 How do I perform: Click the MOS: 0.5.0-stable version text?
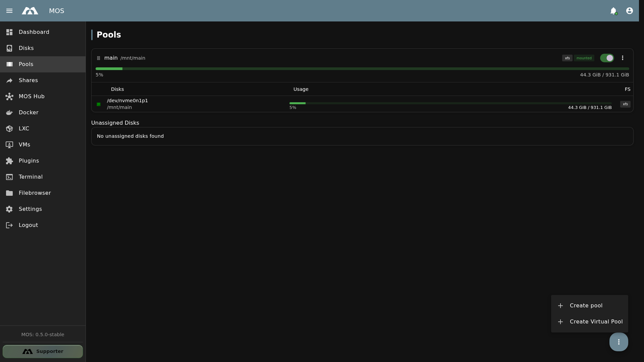click(x=43, y=335)
